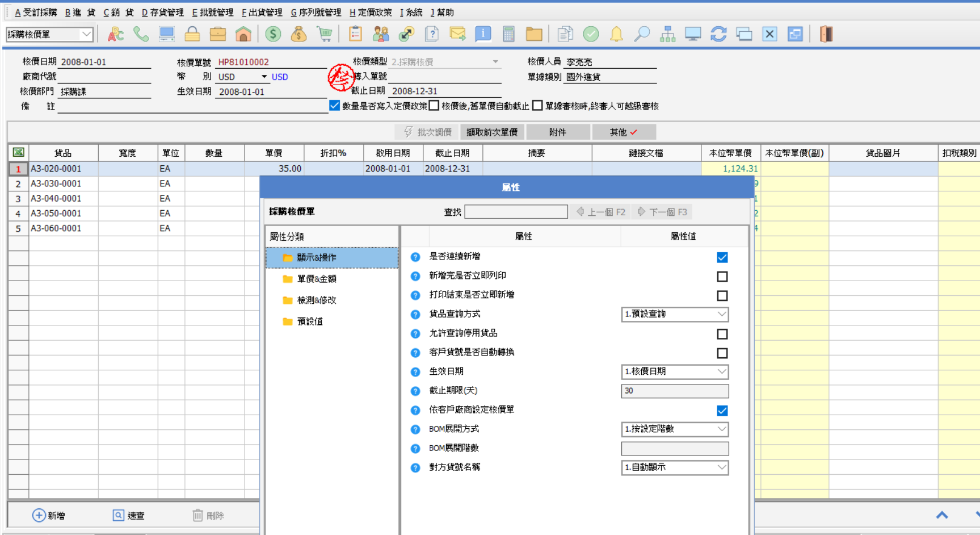Viewport: 980px width, 535px height.
Task: Uncheck 數量是否寫入定價政策 checkbox
Action: click(334, 106)
